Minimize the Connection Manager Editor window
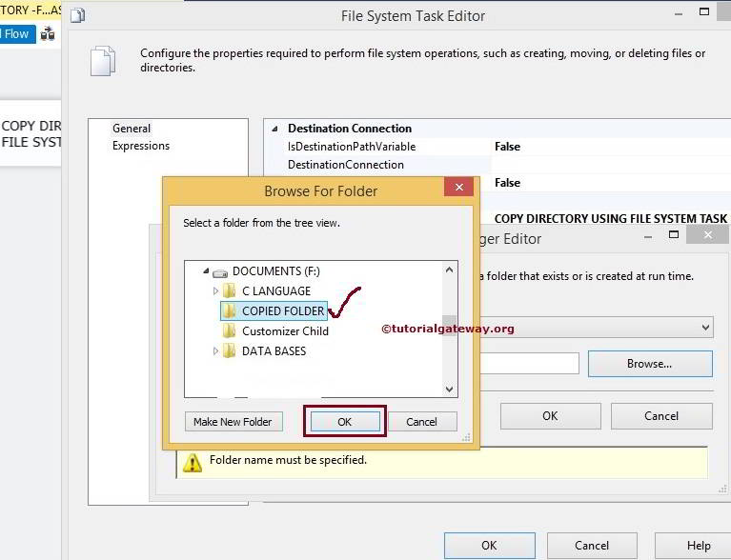 pos(648,237)
